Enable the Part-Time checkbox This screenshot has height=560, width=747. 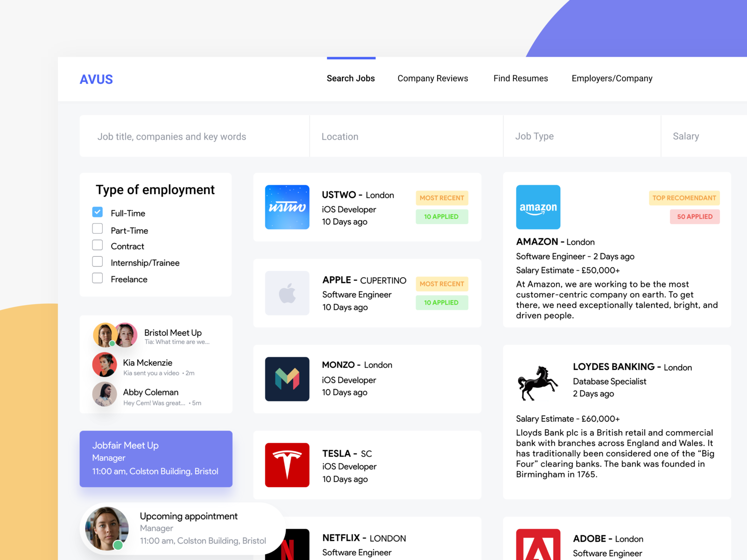click(97, 228)
